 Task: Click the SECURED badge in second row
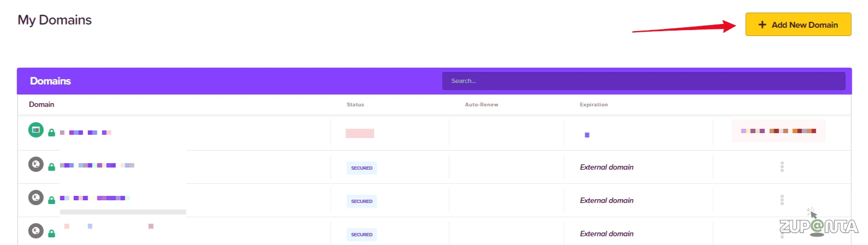[362, 168]
